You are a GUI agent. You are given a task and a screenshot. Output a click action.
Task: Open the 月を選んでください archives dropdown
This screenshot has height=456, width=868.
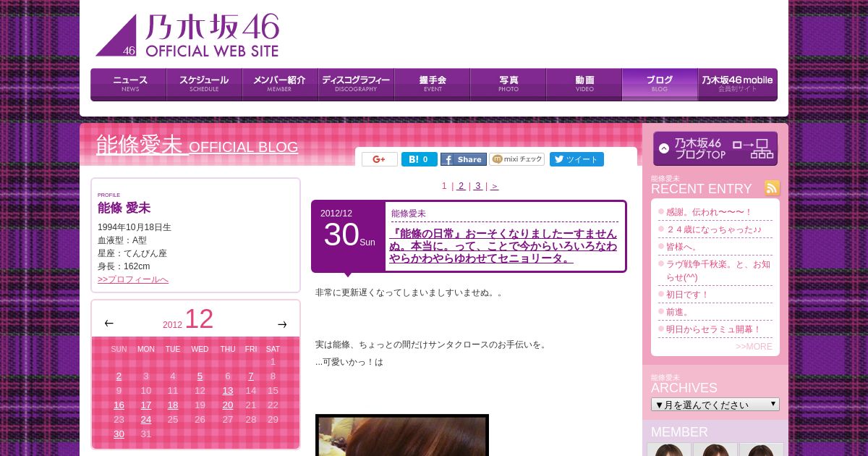coord(715,405)
